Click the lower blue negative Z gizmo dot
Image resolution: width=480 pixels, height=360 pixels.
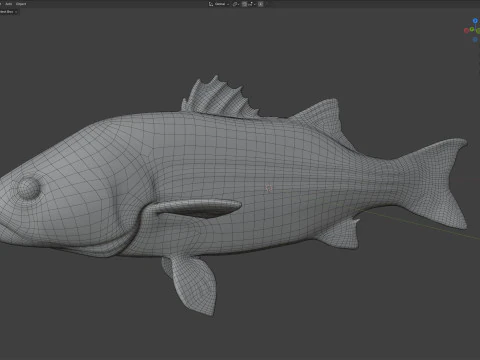[475, 40]
